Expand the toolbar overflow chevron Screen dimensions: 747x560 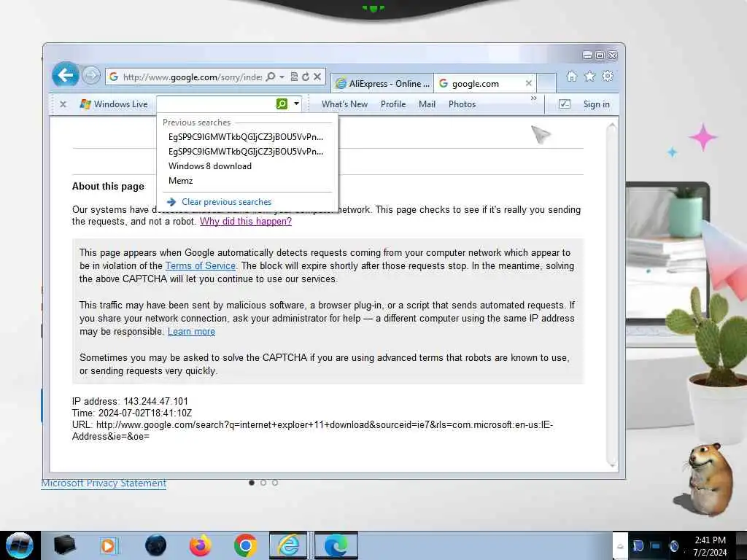533,98
